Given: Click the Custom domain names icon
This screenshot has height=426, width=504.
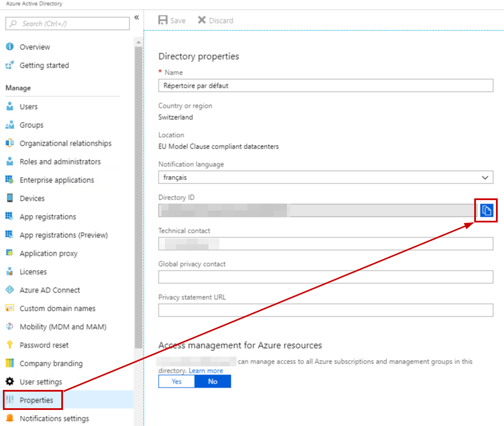Looking at the screenshot, I should (x=10, y=308).
